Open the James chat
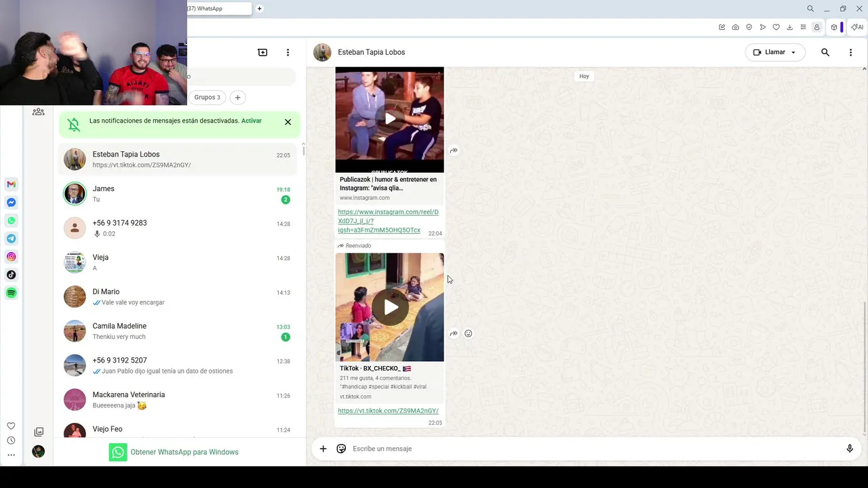Screen dimensions: 868x488 click(178, 194)
